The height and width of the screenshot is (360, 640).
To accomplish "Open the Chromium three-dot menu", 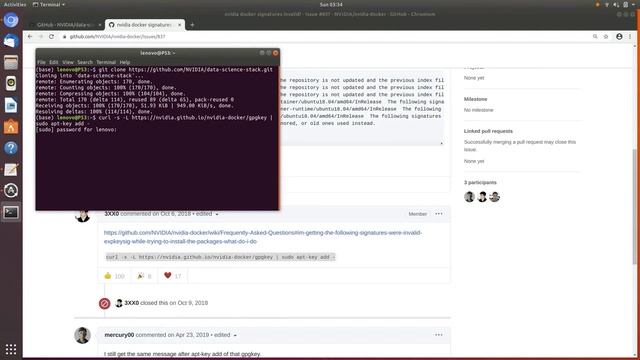I will 630,36.
